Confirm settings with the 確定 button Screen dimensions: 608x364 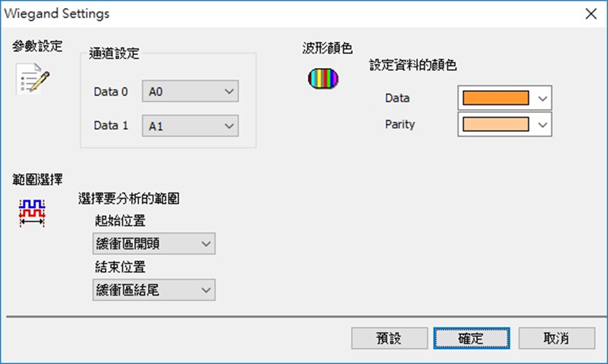pyautogui.click(x=471, y=338)
